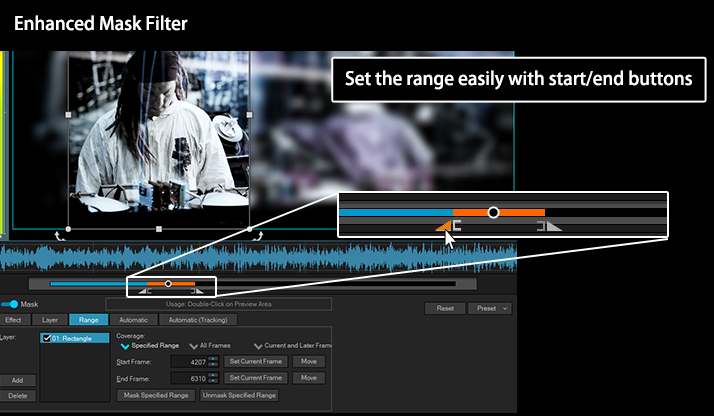Screen dimensions: 714x416
Task: Click Move next to End Frame
Action: pyautogui.click(x=309, y=378)
